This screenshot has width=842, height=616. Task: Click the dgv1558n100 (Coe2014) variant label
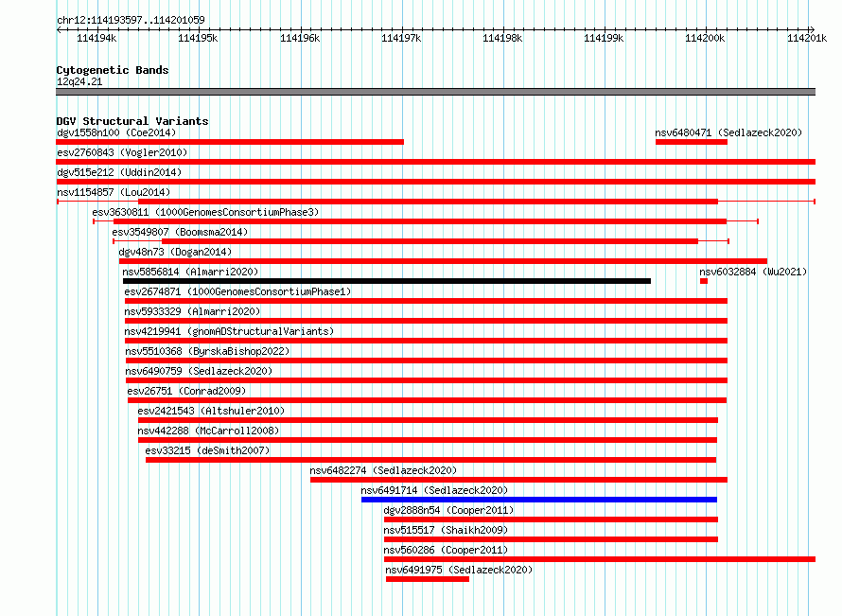pos(116,132)
